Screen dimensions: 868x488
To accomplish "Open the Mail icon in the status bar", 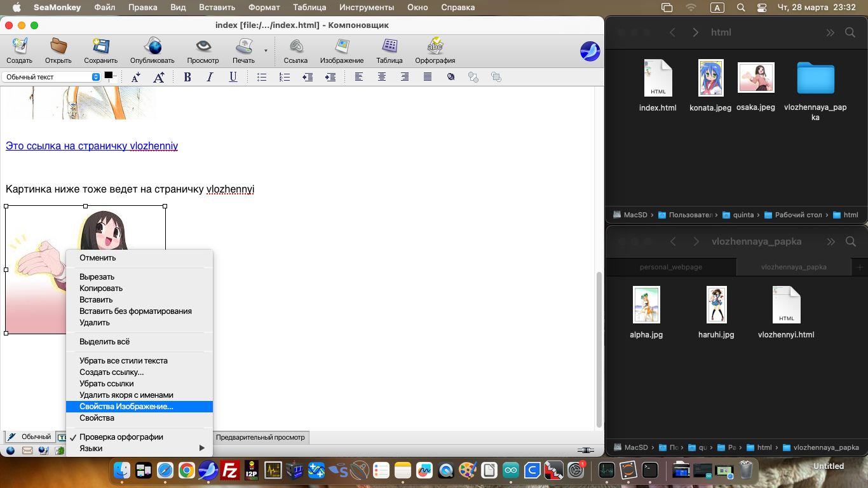I will (27, 451).
